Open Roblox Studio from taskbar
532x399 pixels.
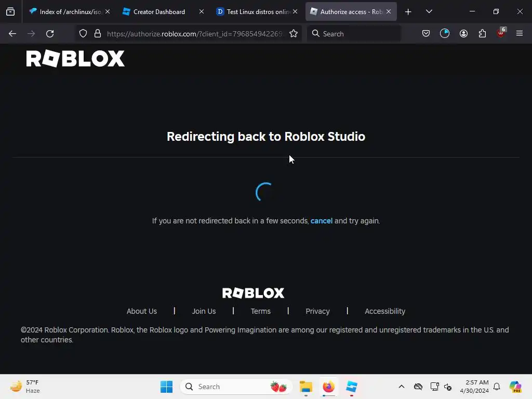[352, 387]
